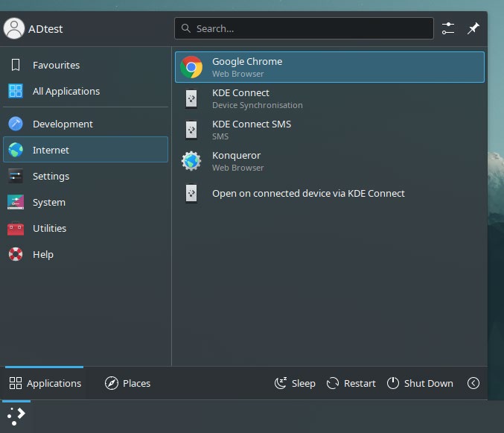Expand more session actions chevron
Viewport: 504px width, 433px height.
coord(473,383)
